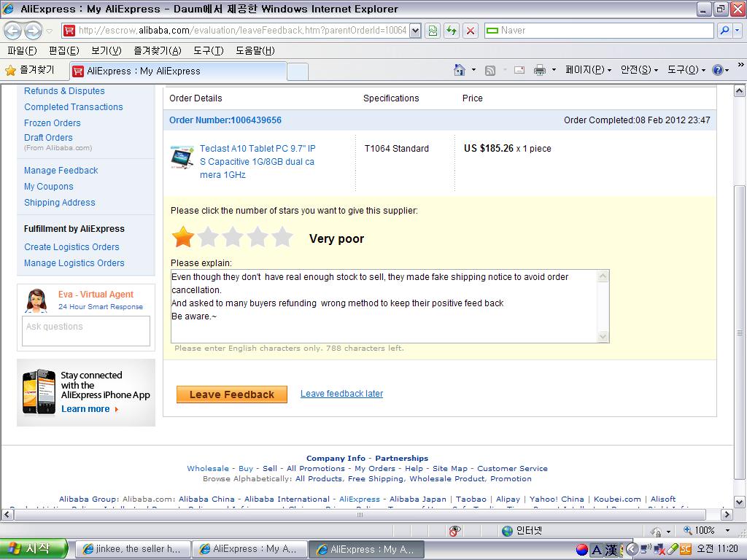
Task: Click the feedback textbox scroll-up arrow
Action: (x=603, y=276)
